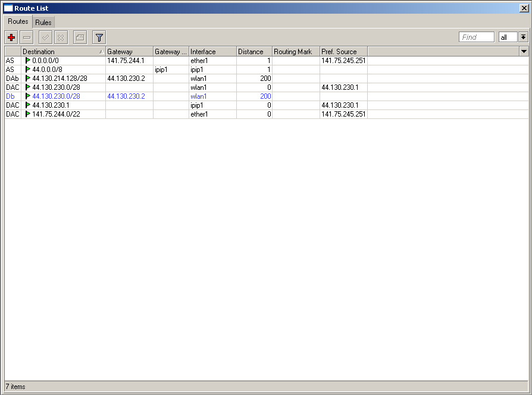The image size is (532, 395).
Task: Click the X Disable button
Action: 61,37
